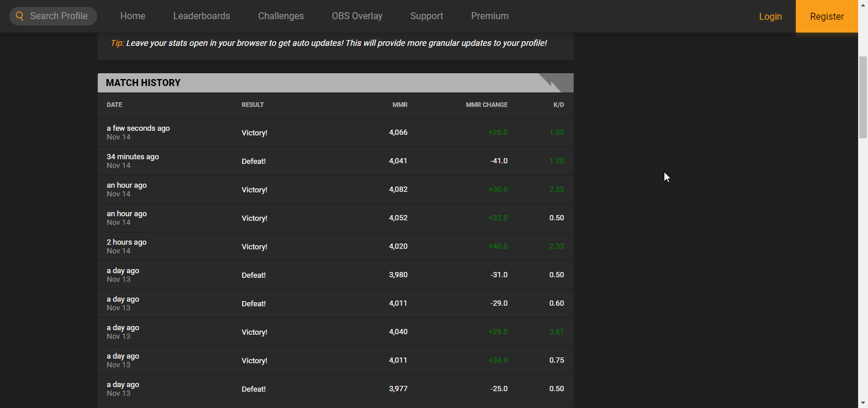Click the scrollbar up arrow

click(863, 5)
